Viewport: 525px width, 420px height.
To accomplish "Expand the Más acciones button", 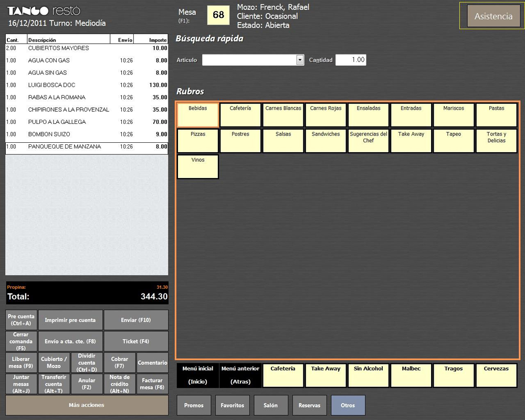I will point(87,405).
